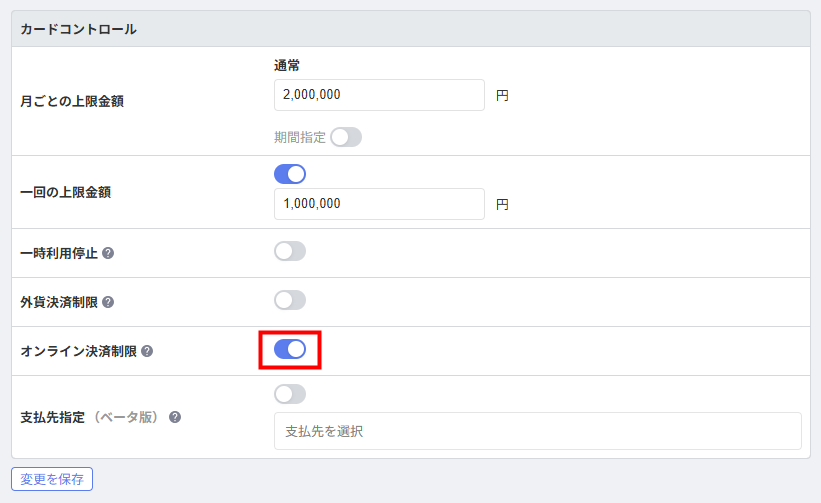
Task: Click the help icon beside 一時利用停止
Action: pyautogui.click(x=108, y=253)
